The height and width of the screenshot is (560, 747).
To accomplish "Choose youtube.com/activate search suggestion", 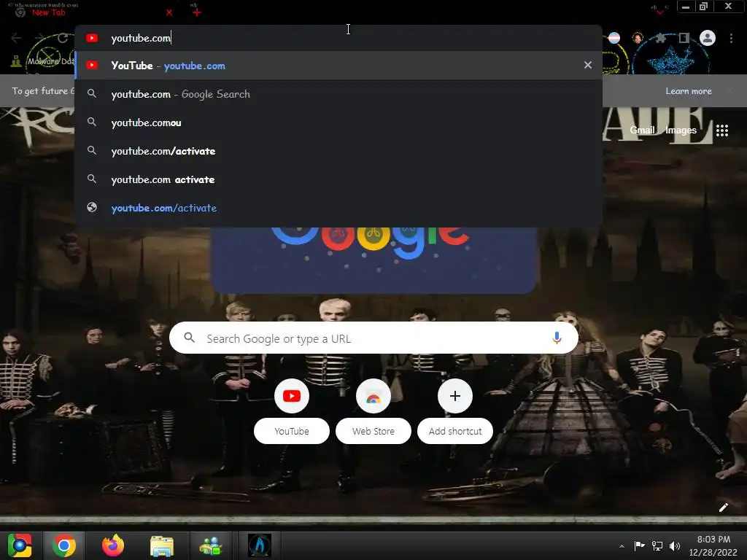I will [x=338, y=151].
